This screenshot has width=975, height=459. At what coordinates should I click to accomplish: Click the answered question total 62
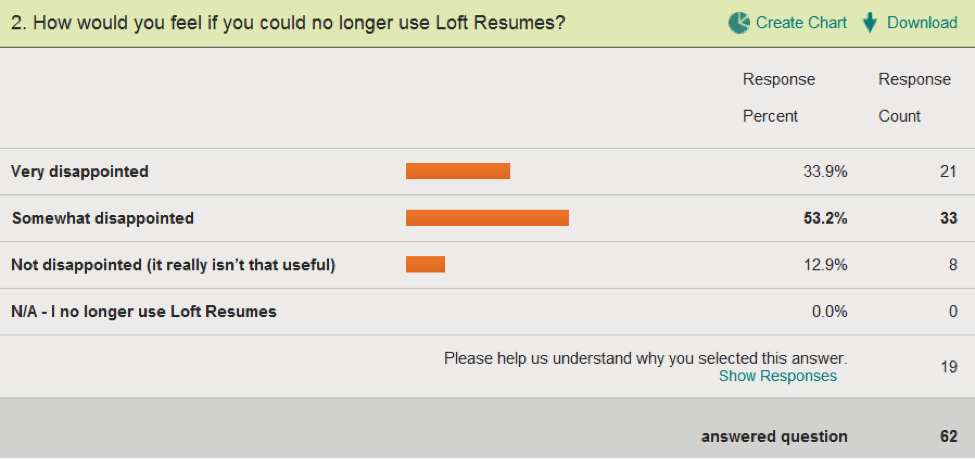(x=948, y=437)
